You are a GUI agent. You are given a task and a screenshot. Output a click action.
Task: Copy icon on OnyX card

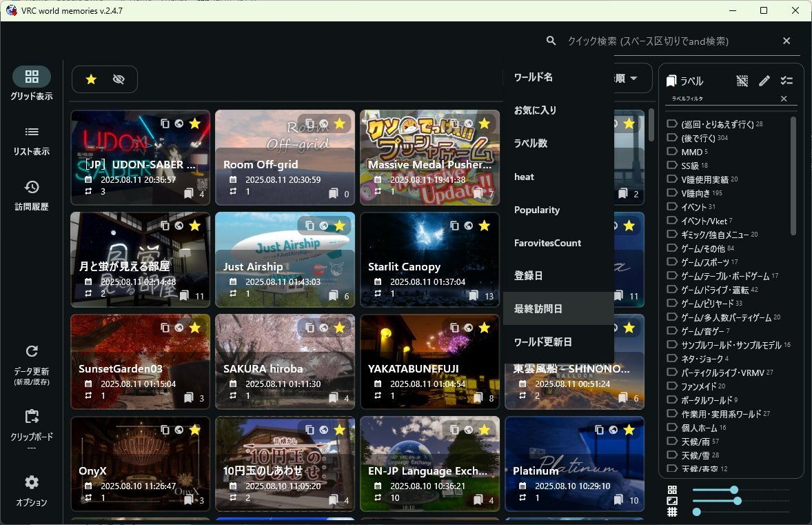[165, 430]
